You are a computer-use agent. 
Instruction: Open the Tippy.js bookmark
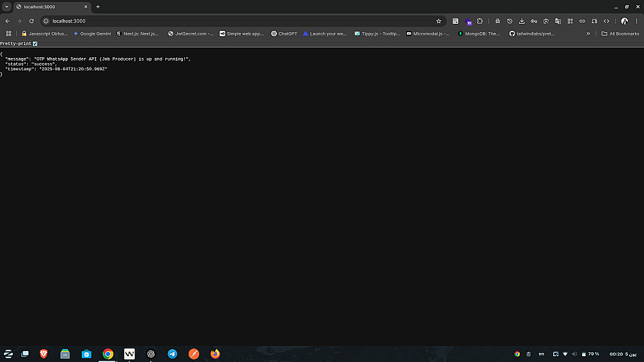[377, 33]
